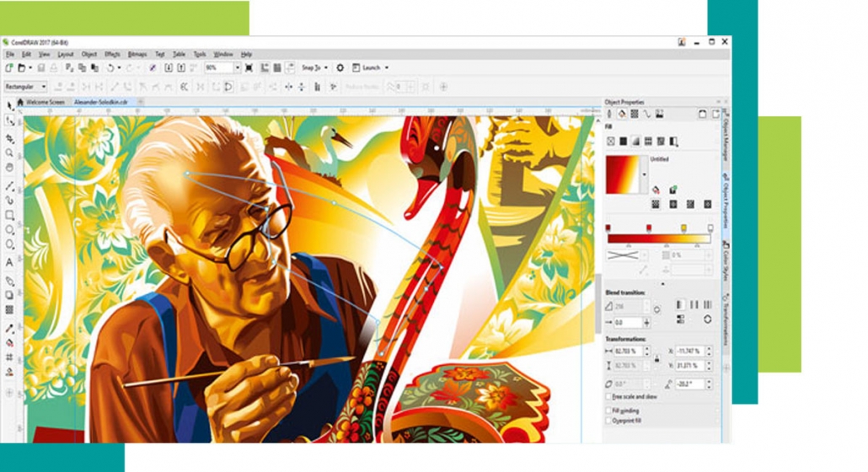Select the Text tool

tap(9, 262)
